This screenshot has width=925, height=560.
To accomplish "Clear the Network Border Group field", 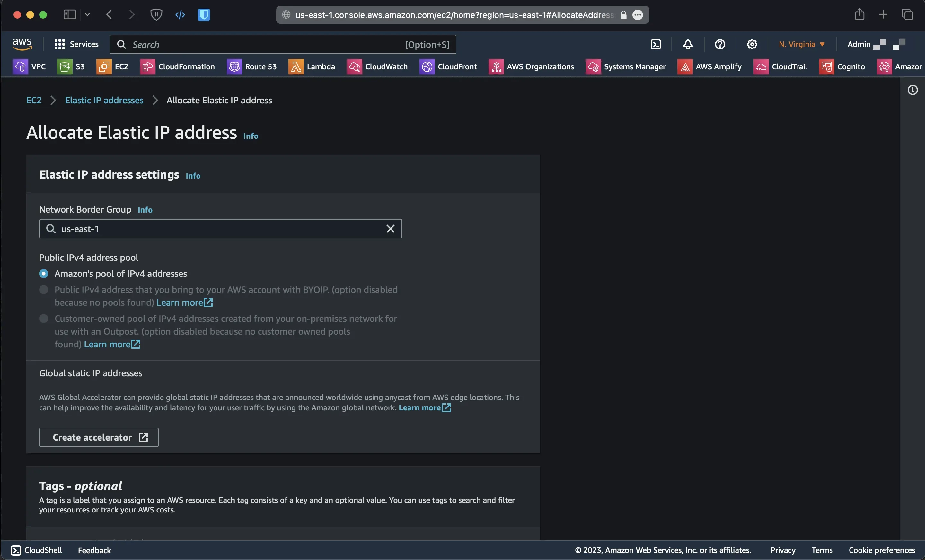I will point(390,229).
